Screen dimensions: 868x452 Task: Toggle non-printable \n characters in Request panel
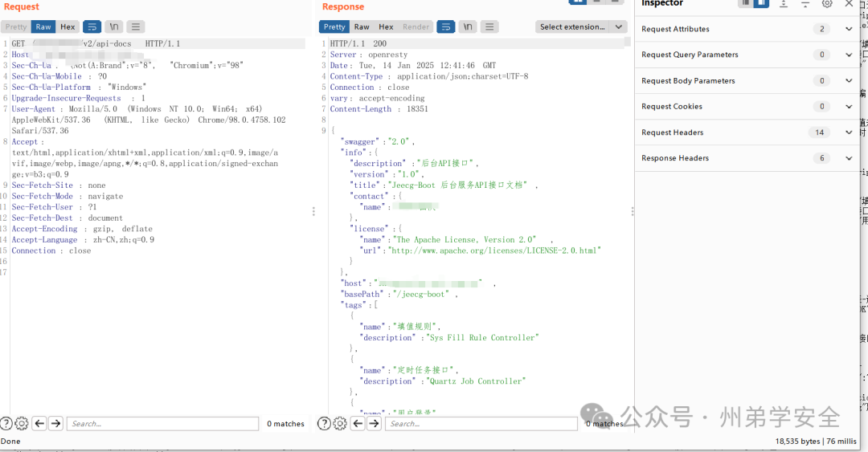click(113, 26)
